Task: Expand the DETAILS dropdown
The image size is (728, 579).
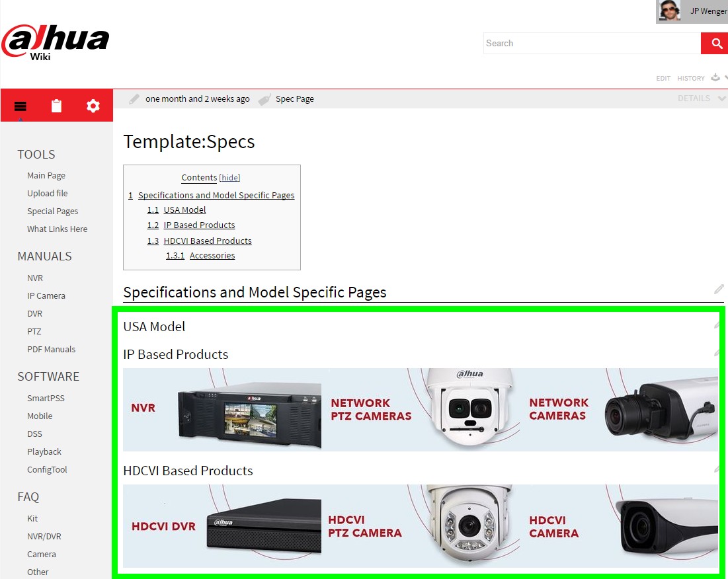Action: tap(701, 98)
